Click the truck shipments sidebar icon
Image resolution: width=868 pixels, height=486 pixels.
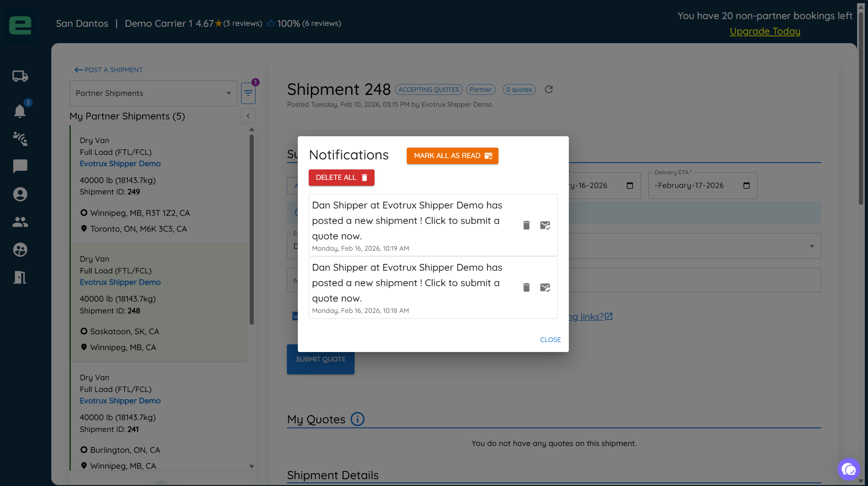point(20,76)
